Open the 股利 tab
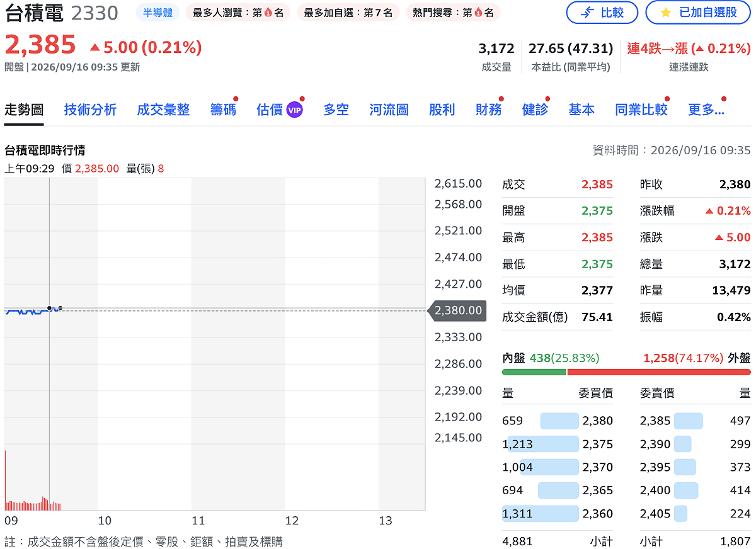The image size is (756, 549). (442, 110)
